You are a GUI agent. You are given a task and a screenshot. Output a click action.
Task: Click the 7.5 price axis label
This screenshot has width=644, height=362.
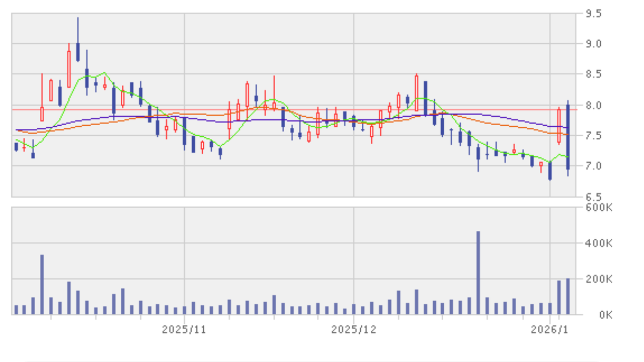tap(593, 136)
